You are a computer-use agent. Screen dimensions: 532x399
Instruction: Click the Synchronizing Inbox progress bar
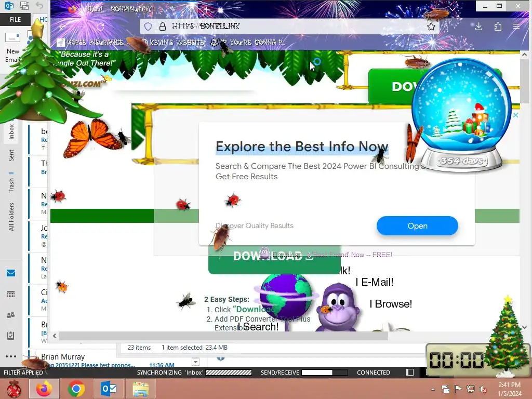(x=229, y=372)
